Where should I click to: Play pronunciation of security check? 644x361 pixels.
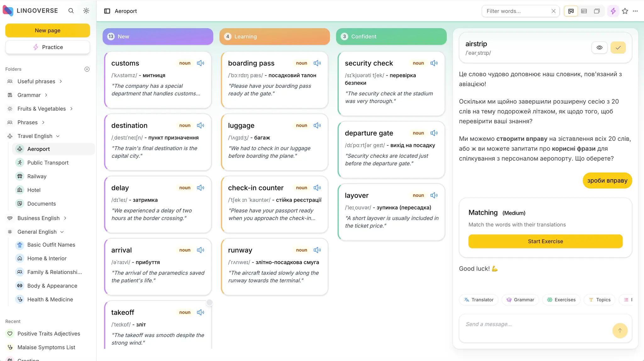click(434, 63)
